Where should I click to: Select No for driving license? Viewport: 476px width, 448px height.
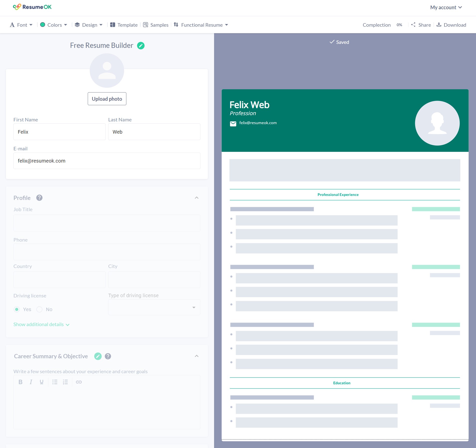point(39,309)
